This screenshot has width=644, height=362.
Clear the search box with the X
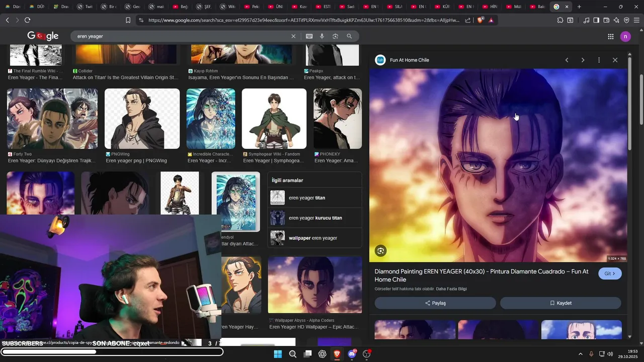[x=293, y=36]
